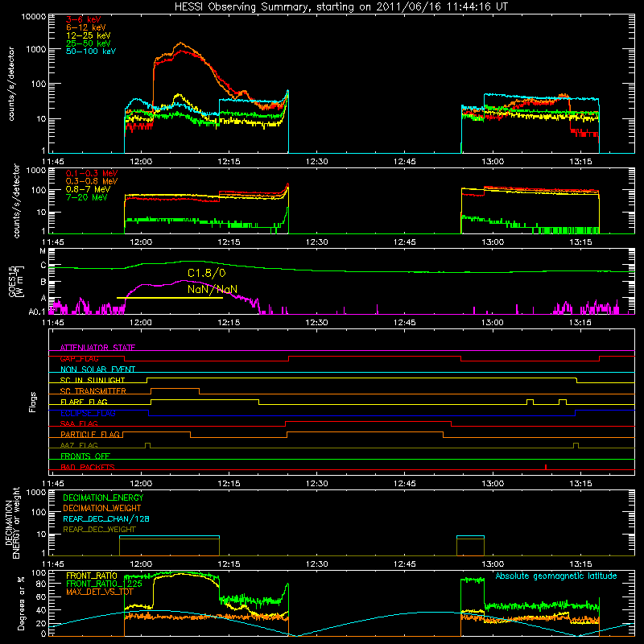This screenshot has height=644, width=644.
Task: Select the BAD_PACKETS flag label
Action: [88, 467]
